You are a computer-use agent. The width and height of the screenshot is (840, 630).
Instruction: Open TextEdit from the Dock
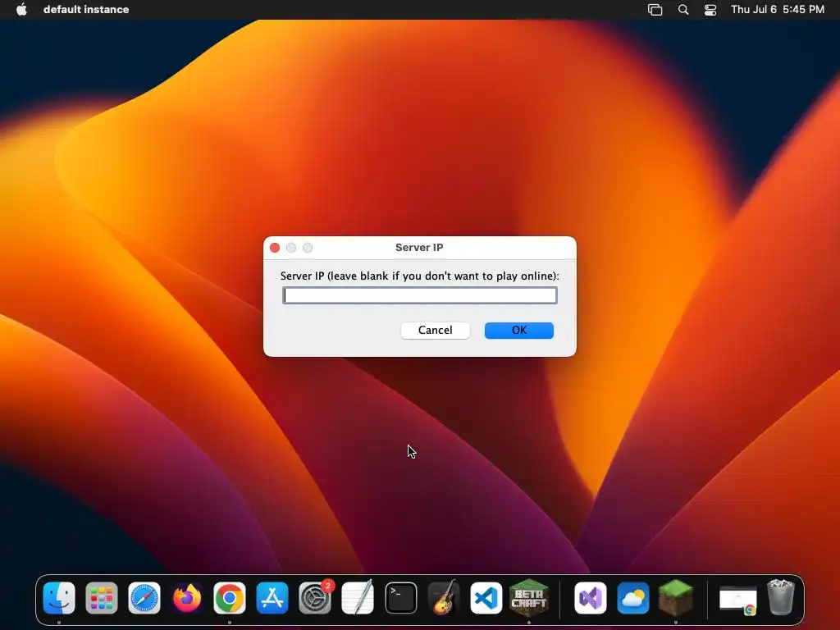click(x=358, y=598)
